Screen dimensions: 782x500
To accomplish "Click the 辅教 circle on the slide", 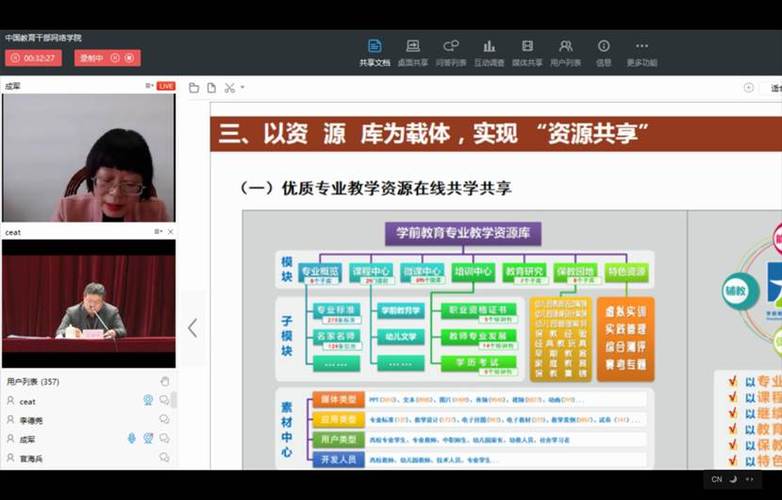I will point(739,291).
